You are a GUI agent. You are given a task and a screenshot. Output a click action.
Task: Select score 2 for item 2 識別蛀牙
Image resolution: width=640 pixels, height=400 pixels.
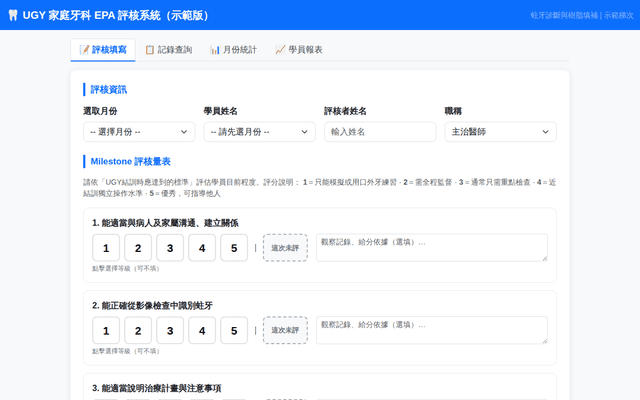click(138, 330)
